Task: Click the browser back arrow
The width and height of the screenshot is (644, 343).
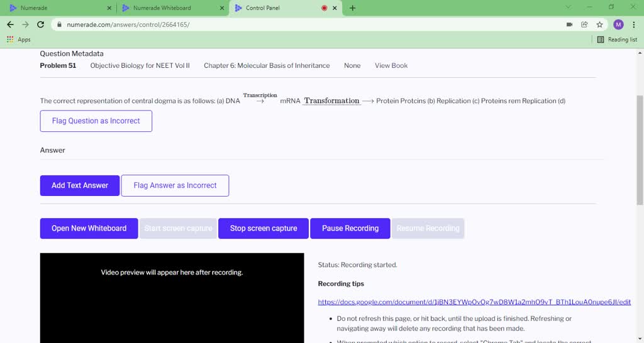Action: point(10,24)
